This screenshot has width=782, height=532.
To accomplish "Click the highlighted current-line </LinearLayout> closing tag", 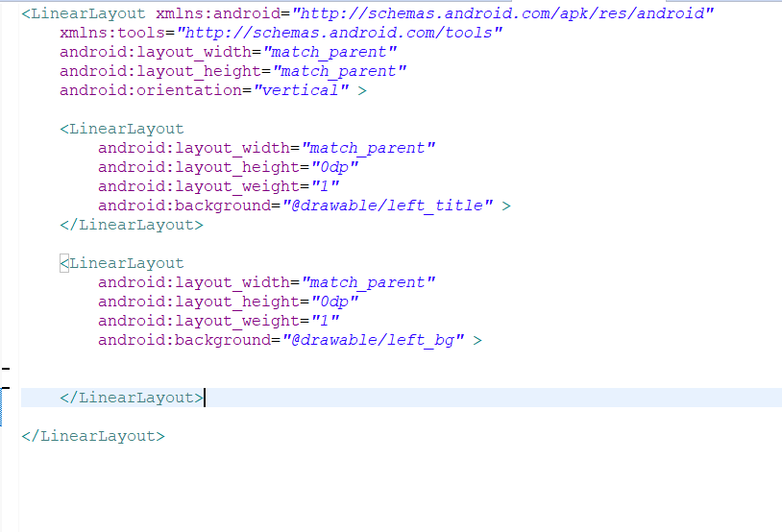I will click(x=132, y=398).
